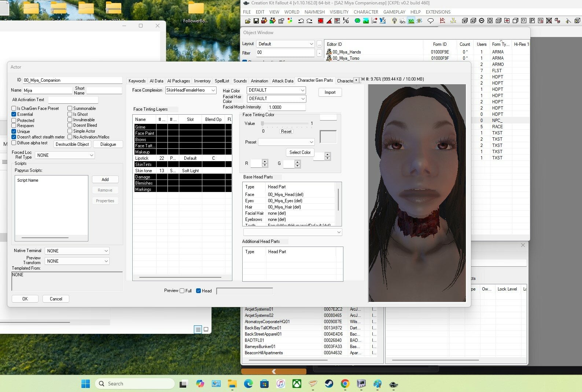Click the Reset button for tint value
The height and width of the screenshot is (392, 582).
click(286, 132)
